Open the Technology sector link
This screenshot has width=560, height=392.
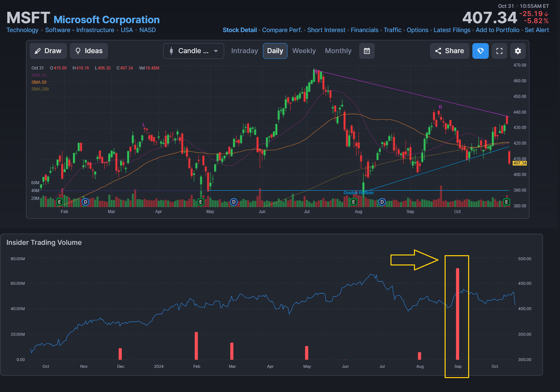coord(22,30)
